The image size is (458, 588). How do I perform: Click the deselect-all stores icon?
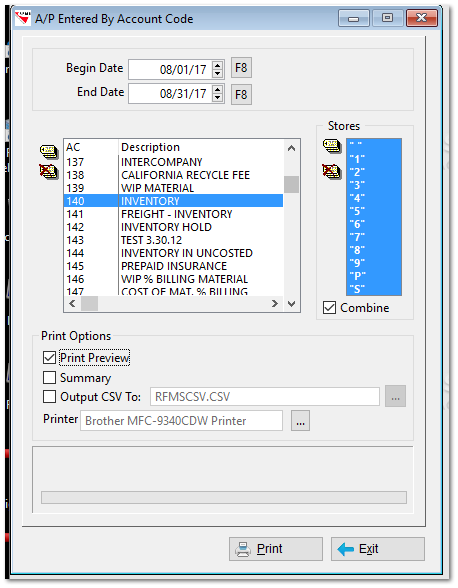pos(332,172)
